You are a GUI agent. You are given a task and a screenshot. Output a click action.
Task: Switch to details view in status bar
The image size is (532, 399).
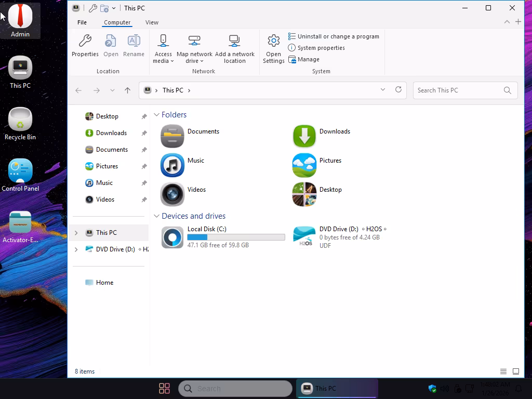point(503,371)
